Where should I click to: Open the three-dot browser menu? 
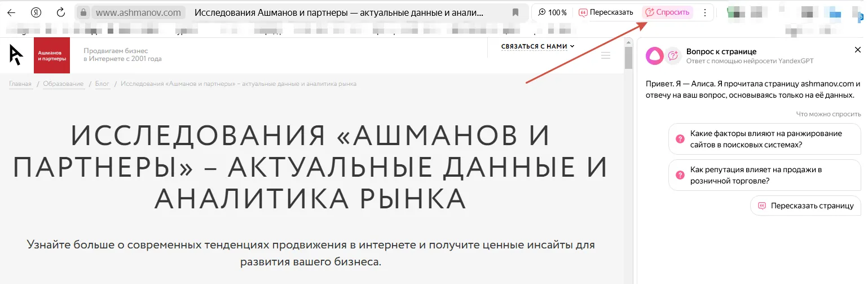[x=704, y=12]
